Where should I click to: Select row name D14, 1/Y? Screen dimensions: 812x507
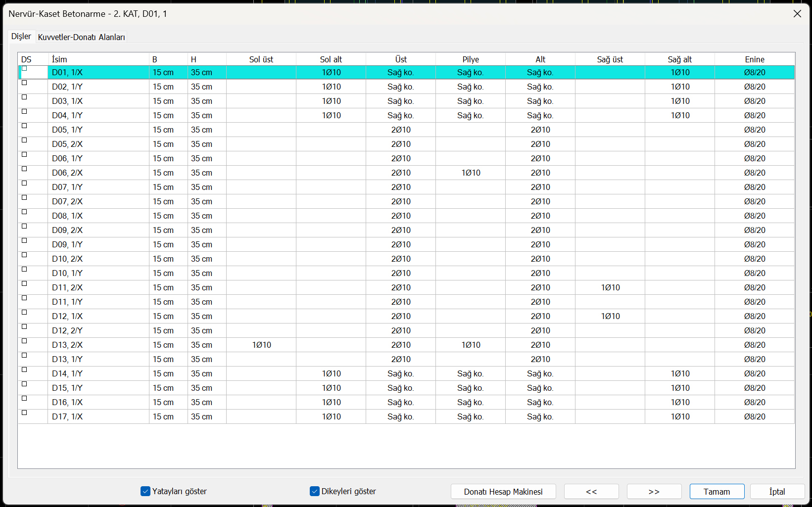(x=98, y=373)
